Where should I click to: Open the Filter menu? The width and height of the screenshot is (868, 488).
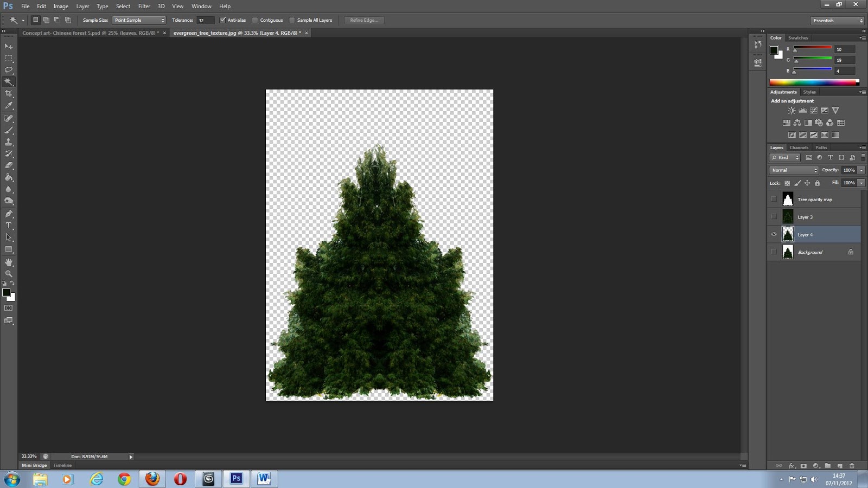tap(144, 6)
